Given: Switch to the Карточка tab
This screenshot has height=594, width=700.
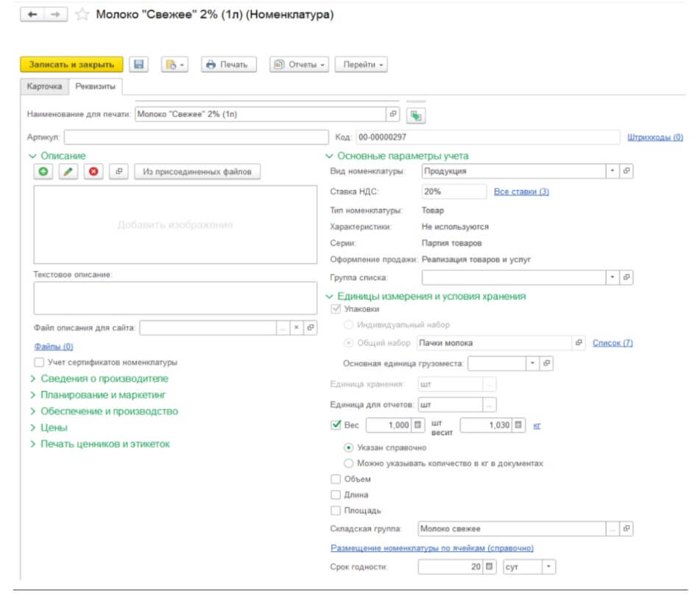Looking at the screenshot, I should pyautogui.click(x=44, y=86).
